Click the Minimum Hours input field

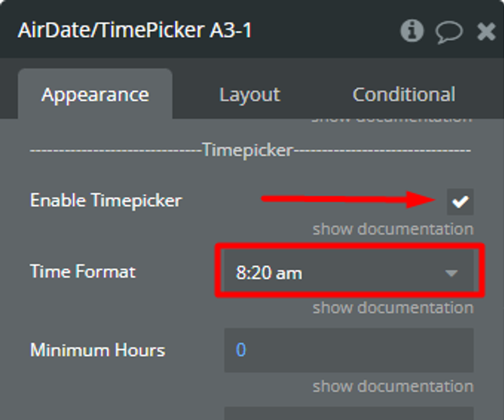pyautogui.click(x=348, y=350)
